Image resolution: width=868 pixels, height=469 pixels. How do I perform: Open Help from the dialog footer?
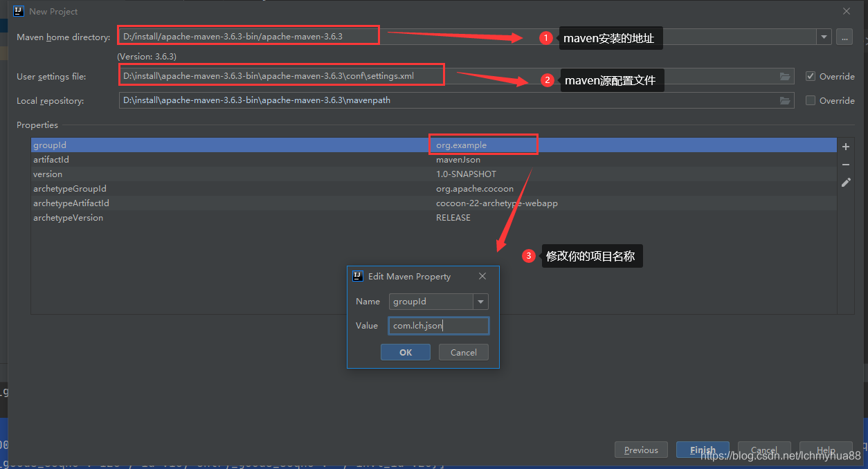[x=825, y=450]
